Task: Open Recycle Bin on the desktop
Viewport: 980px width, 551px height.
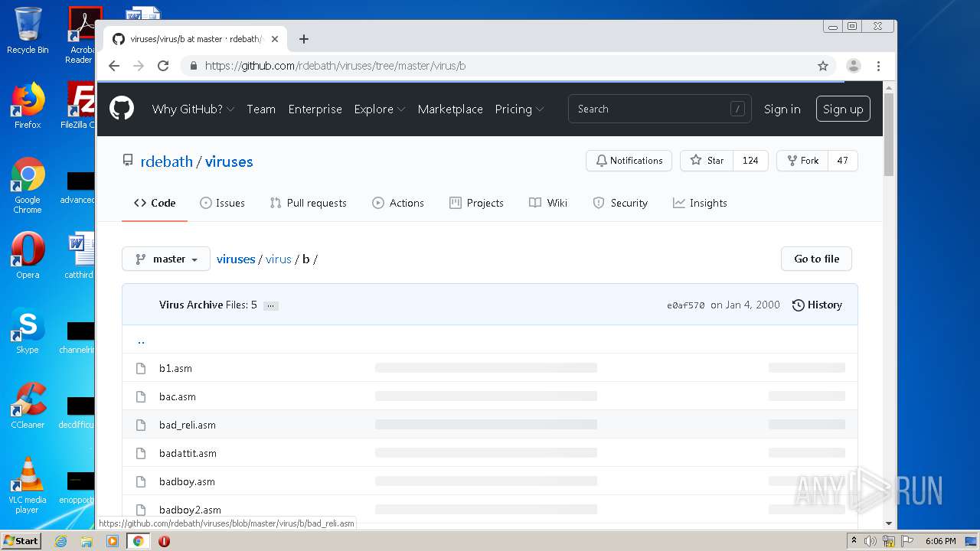Action: tap(28, 31)
